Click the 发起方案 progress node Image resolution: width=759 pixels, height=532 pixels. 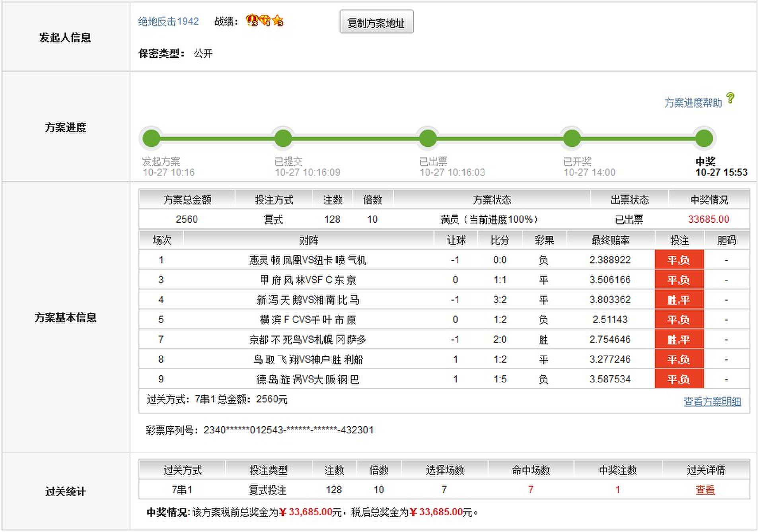[152, 139]
